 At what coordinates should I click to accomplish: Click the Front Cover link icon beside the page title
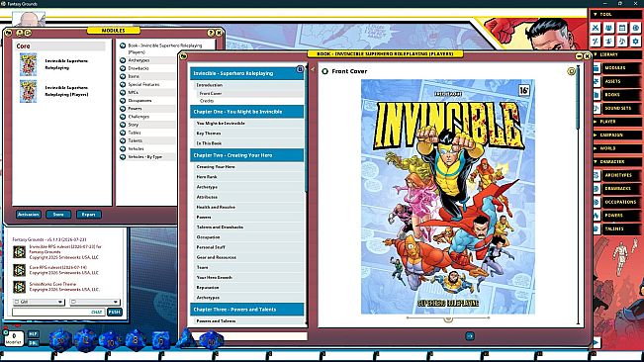click(x=324, y=71)
